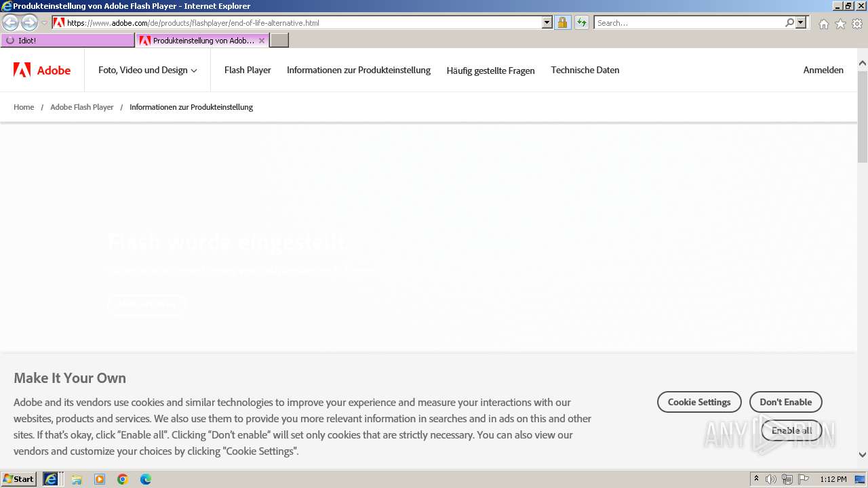Click the Make It Your Own heading

click(x=70, y=378)
